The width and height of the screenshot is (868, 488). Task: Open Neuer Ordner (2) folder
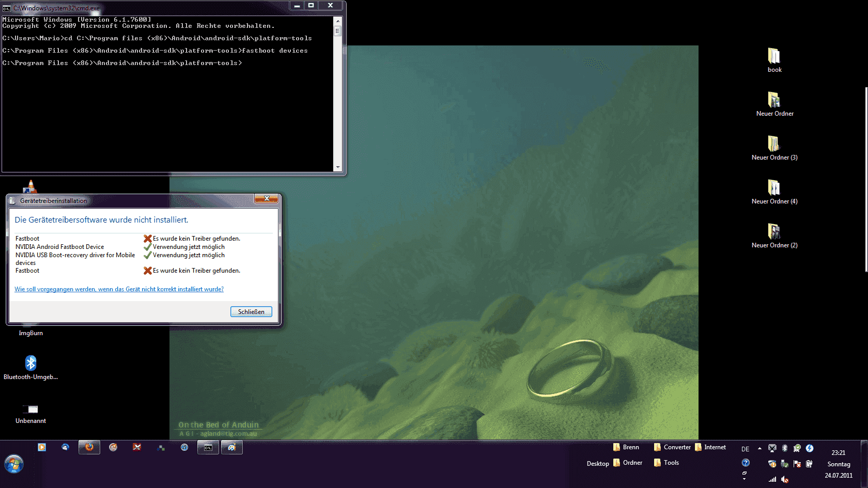click(x=774, y=235)
